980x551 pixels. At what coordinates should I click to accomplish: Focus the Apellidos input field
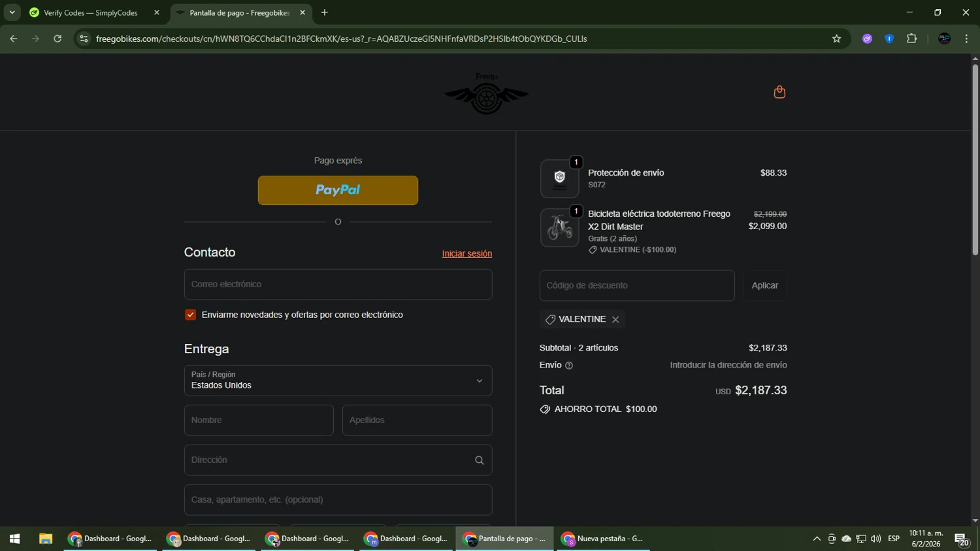pyautogui.click(x=417, y=420)
